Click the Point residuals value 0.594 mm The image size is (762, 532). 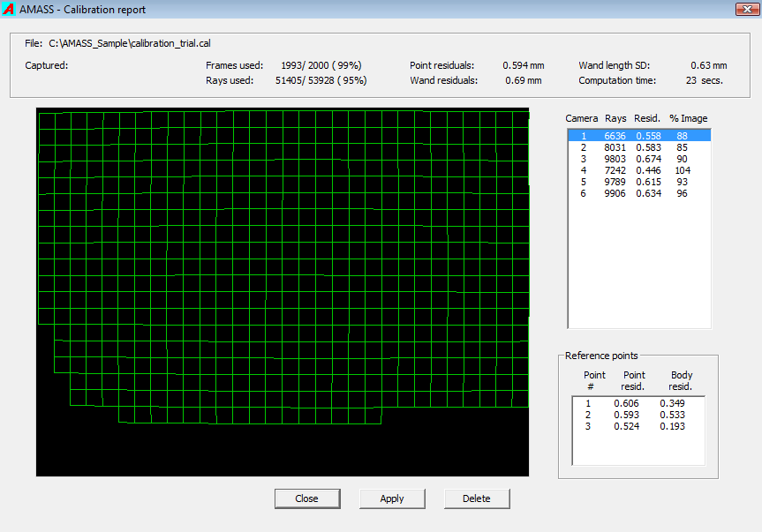tap(524, 65)
